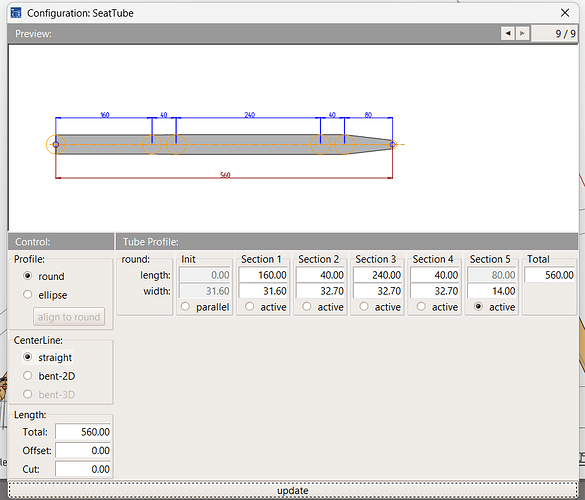Select the Init parallel option

[185, 307]
